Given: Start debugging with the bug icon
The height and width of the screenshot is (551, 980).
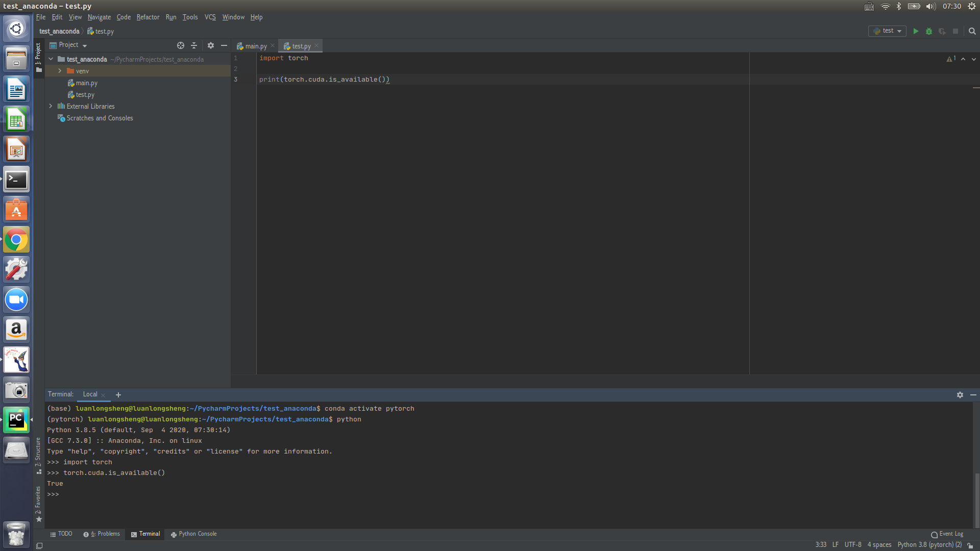Looking at the screenshot, I should coord(929,31).
